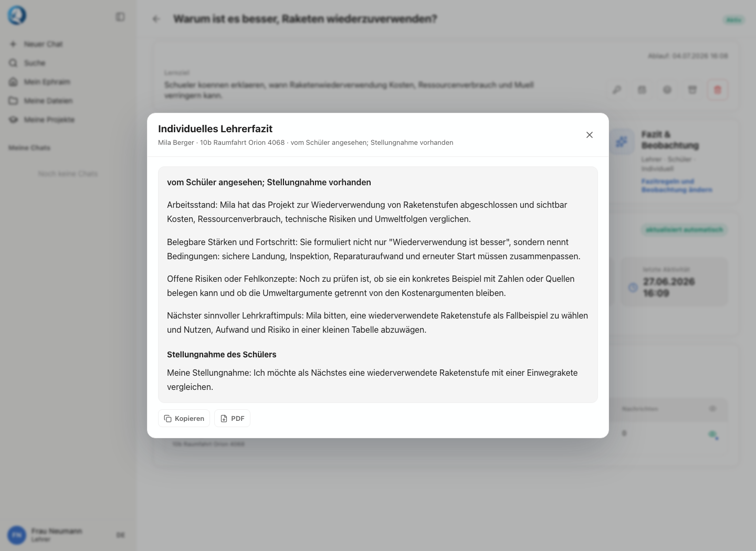Click the paragraph 'Belegbare Stärken und Fortschritt'
Screen dimensions: 756x551
tap(373, 249)
